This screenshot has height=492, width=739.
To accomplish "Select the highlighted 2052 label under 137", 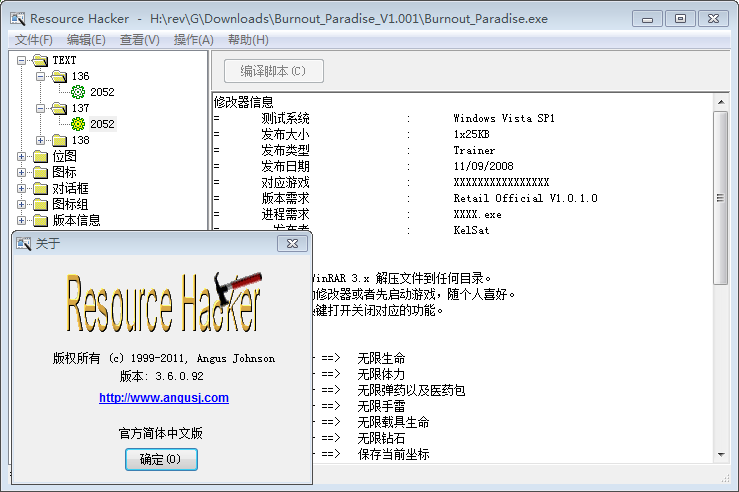I will point(102,124).
